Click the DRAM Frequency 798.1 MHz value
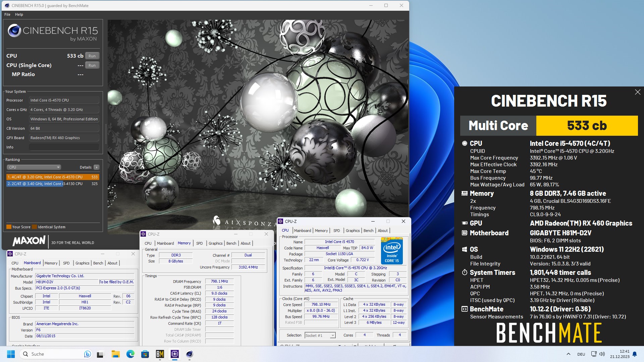The image size is (644, 362). [219, 282]
